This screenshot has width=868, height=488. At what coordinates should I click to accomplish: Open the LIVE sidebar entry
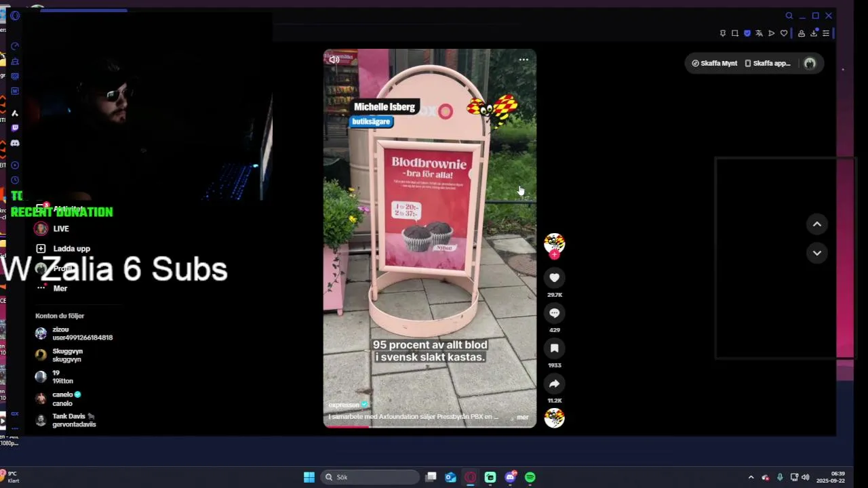[x=61, y=229]
